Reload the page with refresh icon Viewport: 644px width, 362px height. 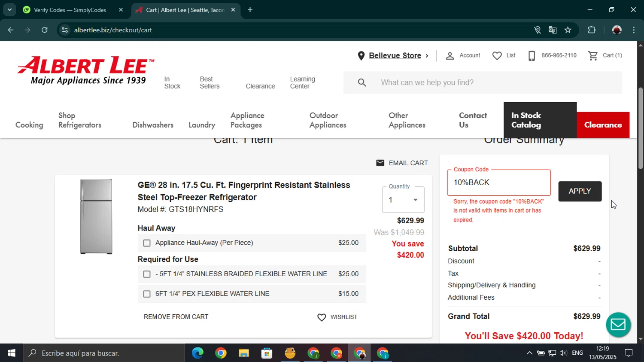click(x=44, y=30)
